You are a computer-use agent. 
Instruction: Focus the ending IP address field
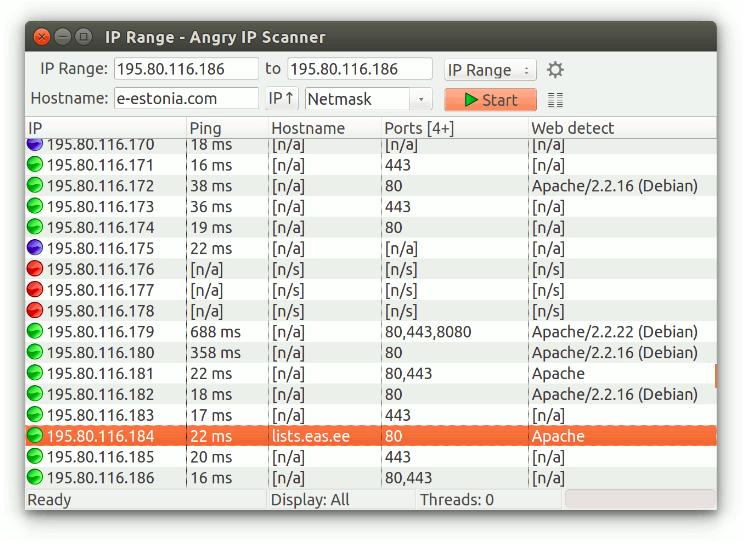point(359,69)
